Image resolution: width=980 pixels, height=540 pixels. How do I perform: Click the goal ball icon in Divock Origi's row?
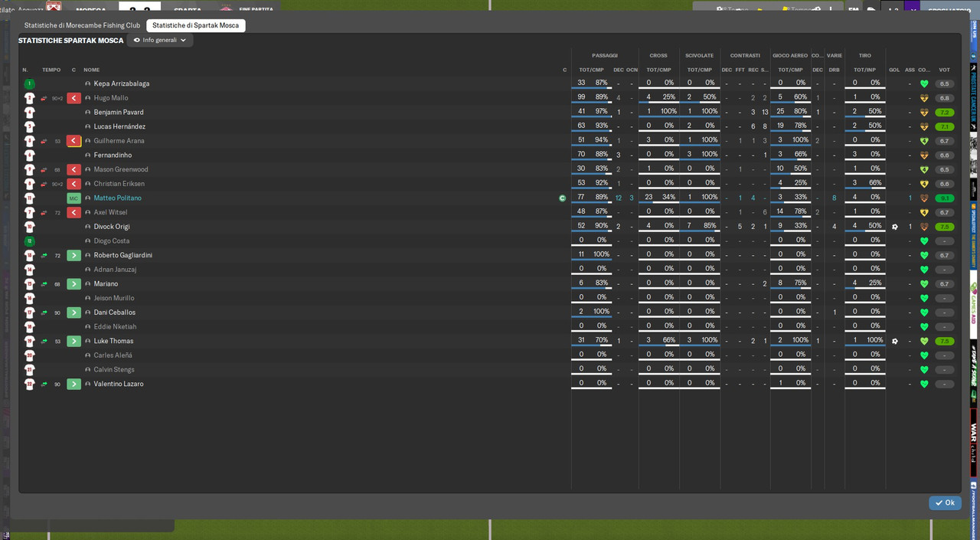[894, 227]
